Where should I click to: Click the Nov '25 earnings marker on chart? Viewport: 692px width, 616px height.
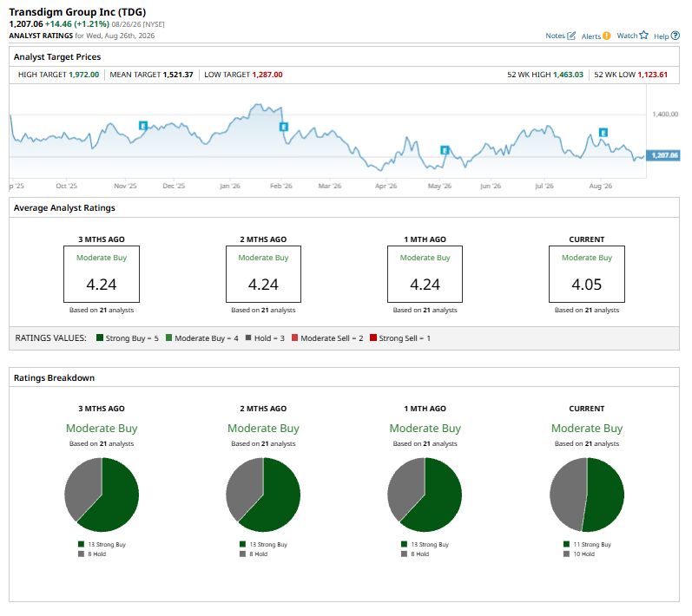coord(143,126)
